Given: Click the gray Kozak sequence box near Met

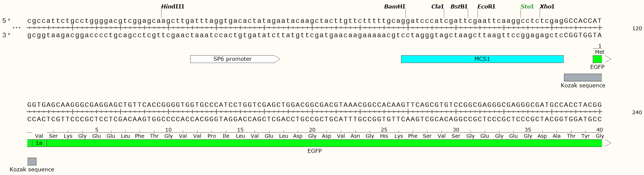Looking at the screenshot, I should click(582, 77).
